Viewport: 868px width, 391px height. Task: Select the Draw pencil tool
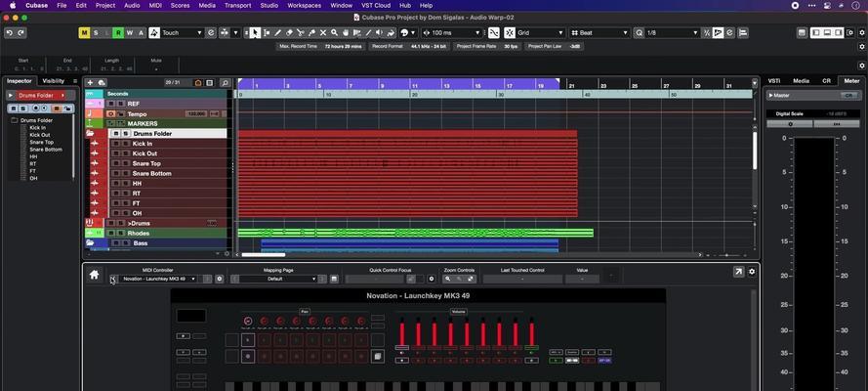pos(278,32)
